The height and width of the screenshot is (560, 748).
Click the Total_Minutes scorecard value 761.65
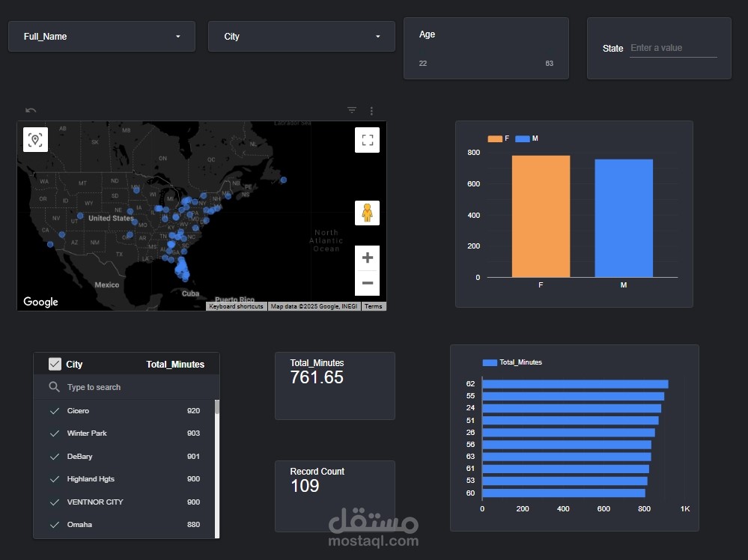pyautogui.click(x=317, y=377)
